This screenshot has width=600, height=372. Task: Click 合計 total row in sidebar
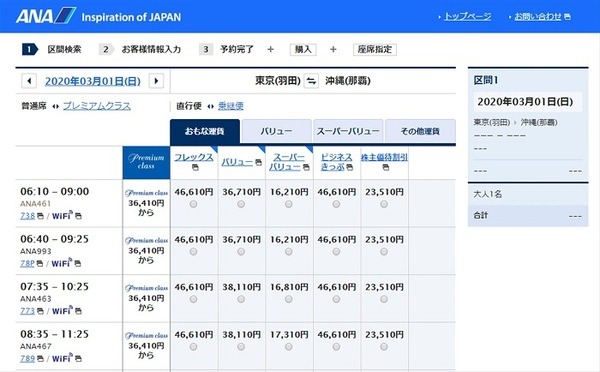tap(528, 216)
